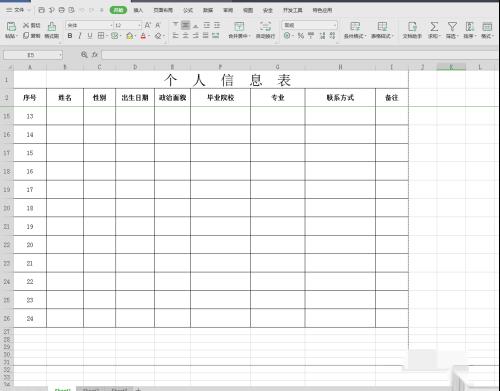
Task: Align text left
Action: pyautogui.click(x=175, y=35)
